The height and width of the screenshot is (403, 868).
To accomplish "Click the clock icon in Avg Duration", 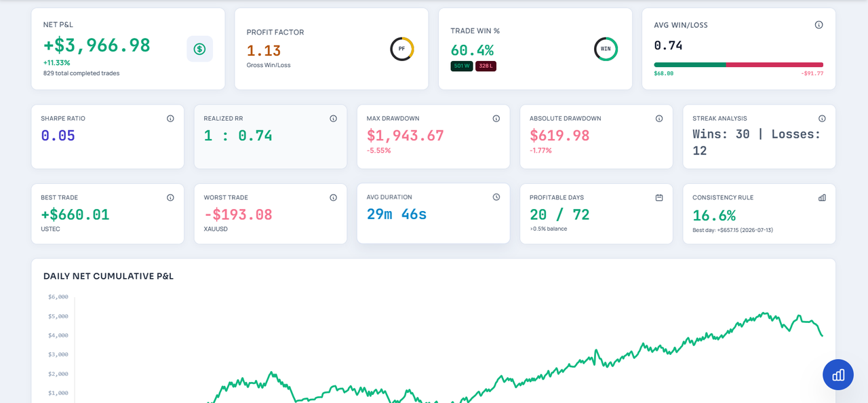I will click(x=496, y=197).
